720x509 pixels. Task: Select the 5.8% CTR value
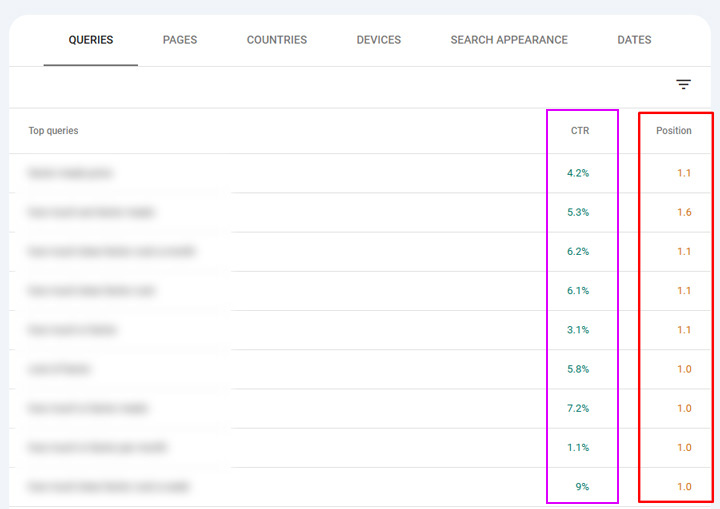578,369
